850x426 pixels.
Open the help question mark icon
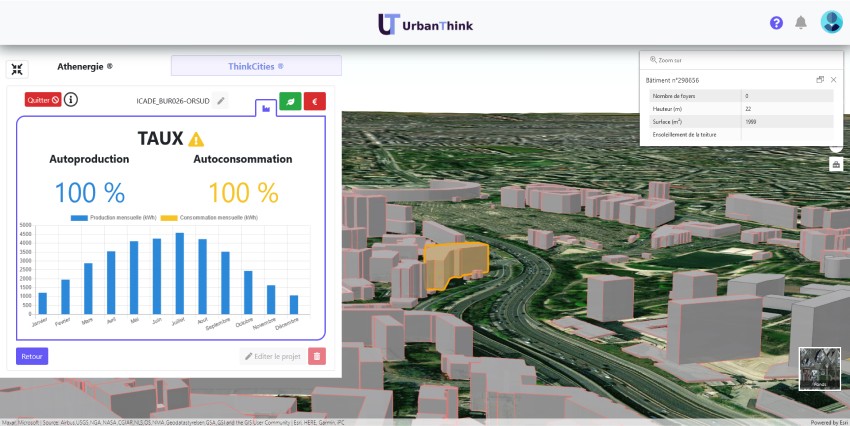point(776,23)
